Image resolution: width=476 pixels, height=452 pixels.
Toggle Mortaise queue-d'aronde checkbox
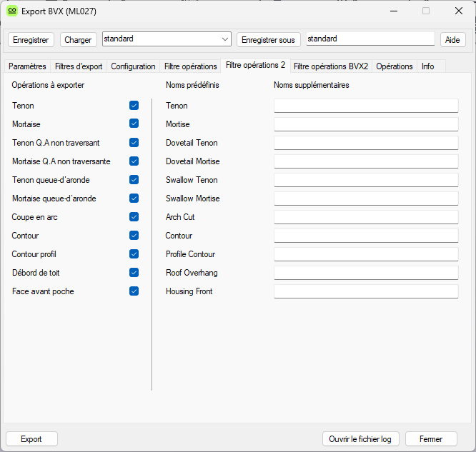[x=134, y=198]
